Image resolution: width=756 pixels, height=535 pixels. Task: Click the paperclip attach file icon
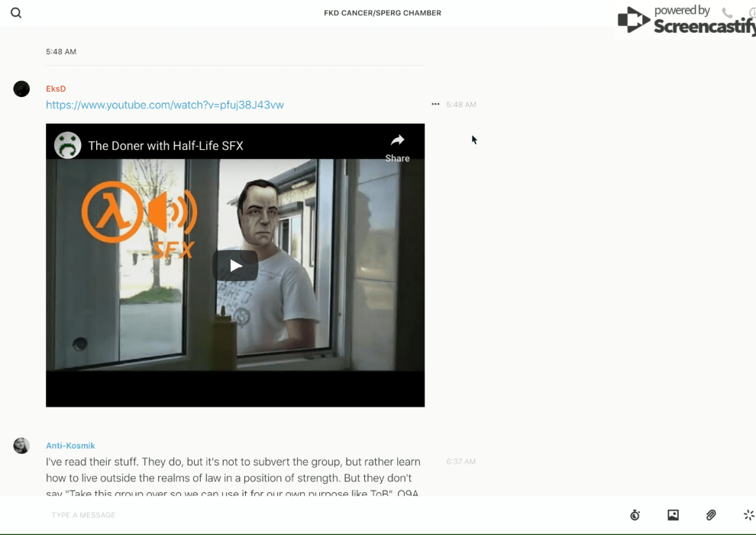click(711, 515)
